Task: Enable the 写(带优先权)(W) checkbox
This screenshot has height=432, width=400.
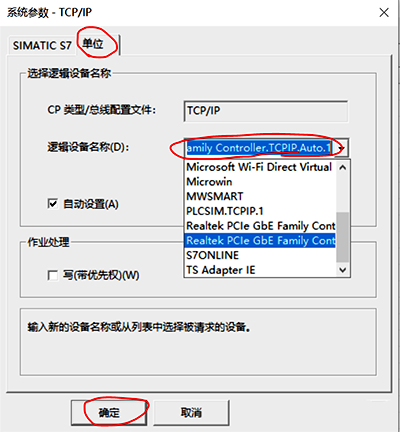Action: click(x=53, y=275)
